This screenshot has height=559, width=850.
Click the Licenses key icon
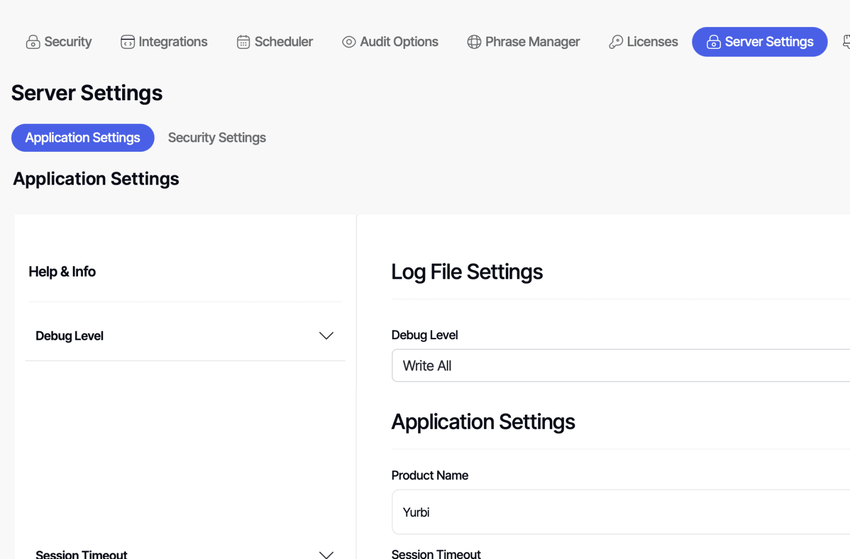616,42
